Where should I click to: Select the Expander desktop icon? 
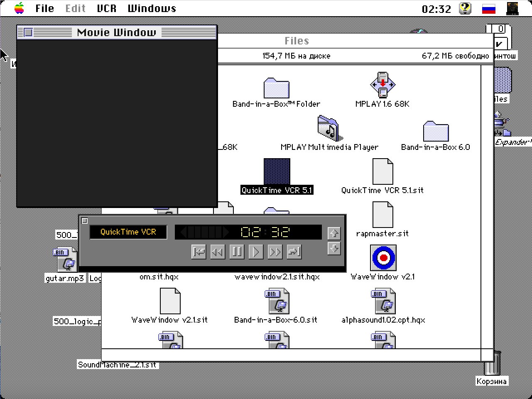502,124
